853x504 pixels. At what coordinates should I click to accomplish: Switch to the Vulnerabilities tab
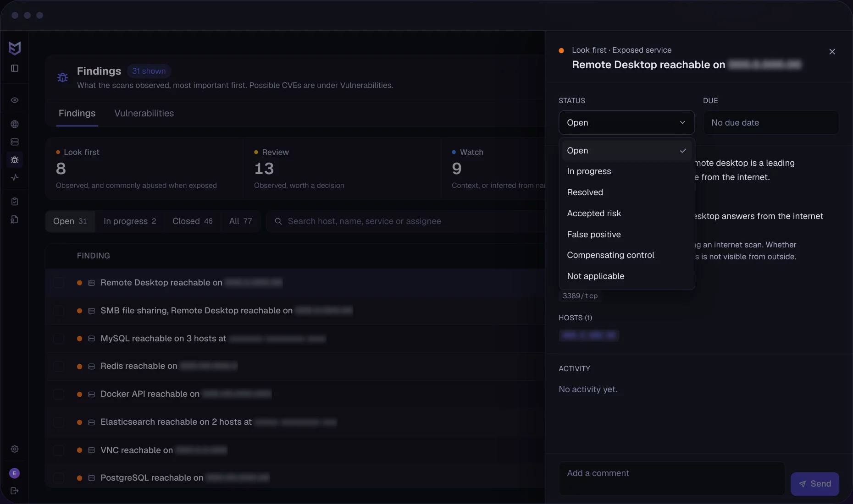point(144,113)
